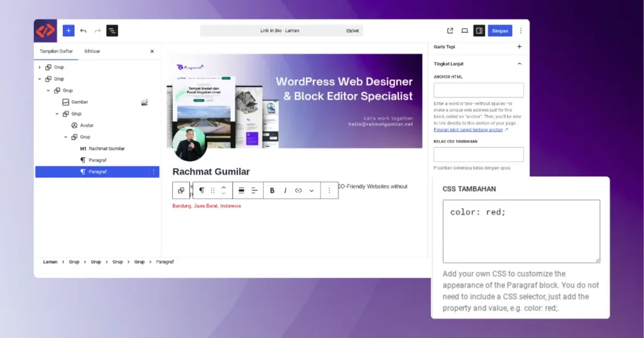Collapse the second top-level Grup item
This screenshot has width=644, height=338.
tap(40, 79)
